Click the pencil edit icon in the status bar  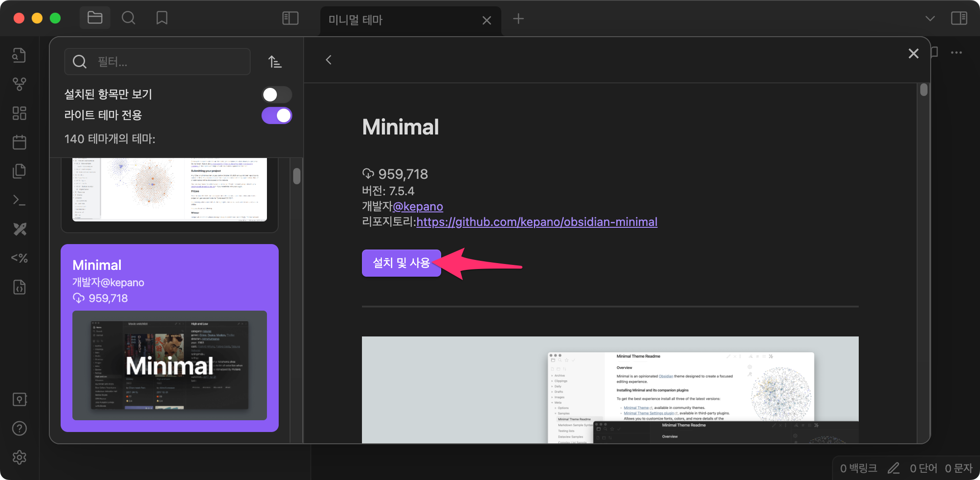coord(894,468)
